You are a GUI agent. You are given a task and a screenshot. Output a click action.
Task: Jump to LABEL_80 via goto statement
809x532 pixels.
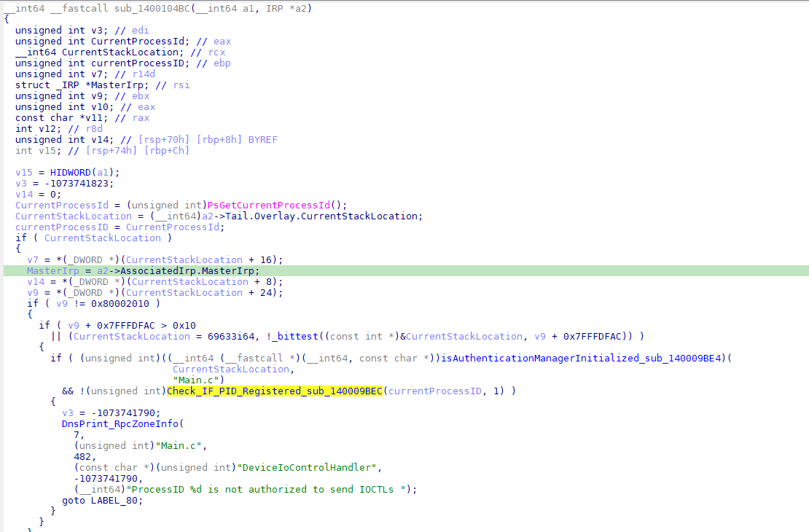click(102, 501)
